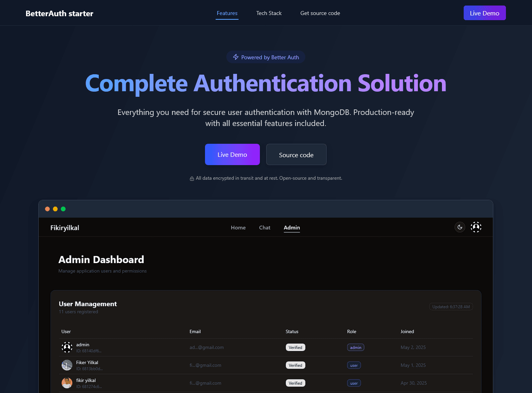
Task: Click the lock icon next to the encryption note
Action: 192,178
